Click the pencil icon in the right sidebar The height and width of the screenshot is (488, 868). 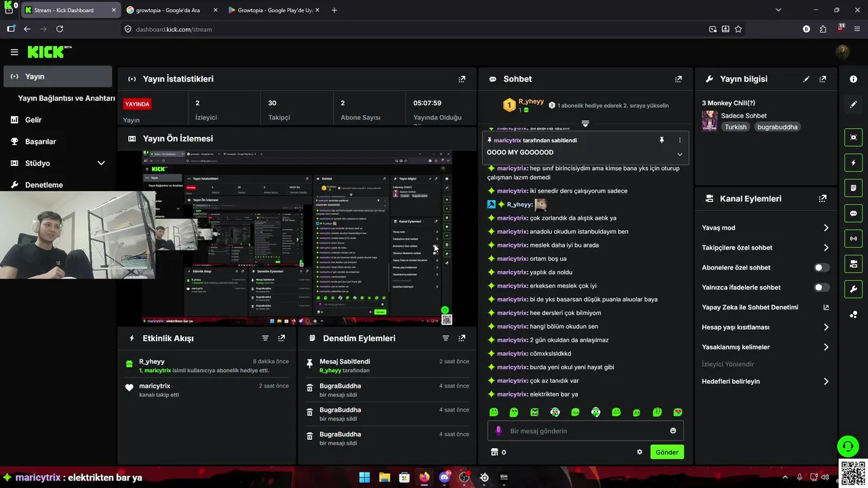(853, 104)
